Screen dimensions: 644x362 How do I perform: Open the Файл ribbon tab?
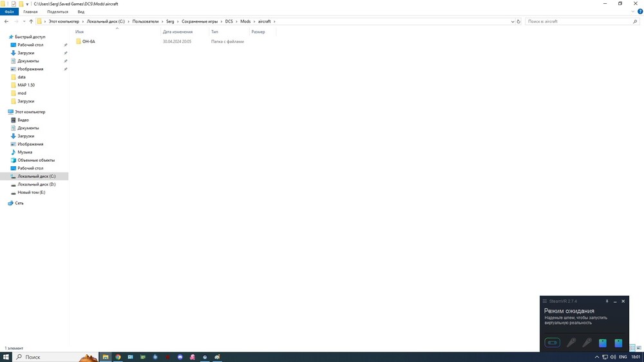[10, 12]
